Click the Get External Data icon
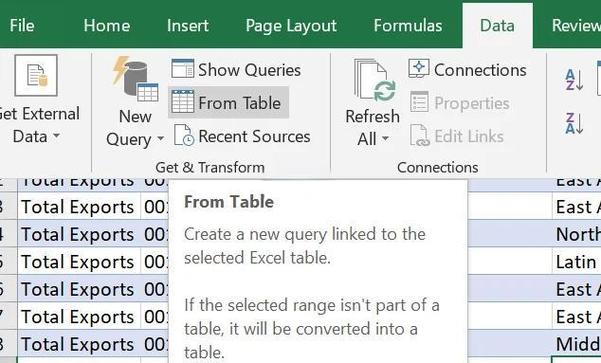601x363 pixels. point(36,75)
